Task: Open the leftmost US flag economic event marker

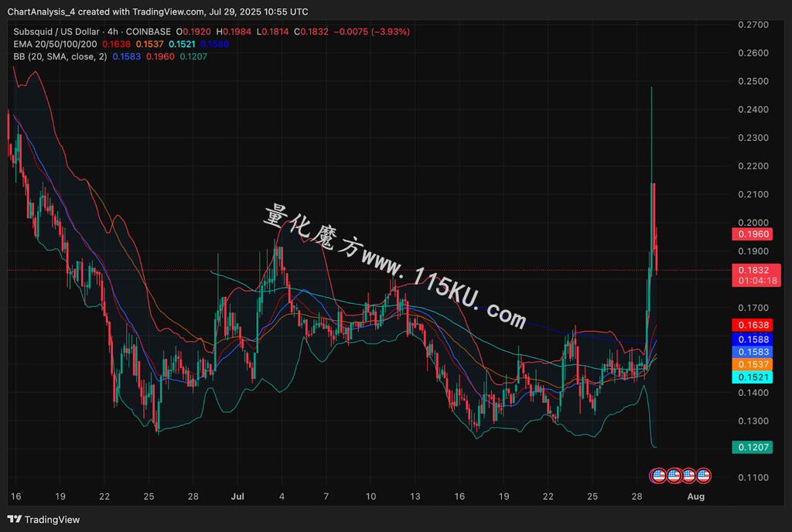Action: click(658, 476)
